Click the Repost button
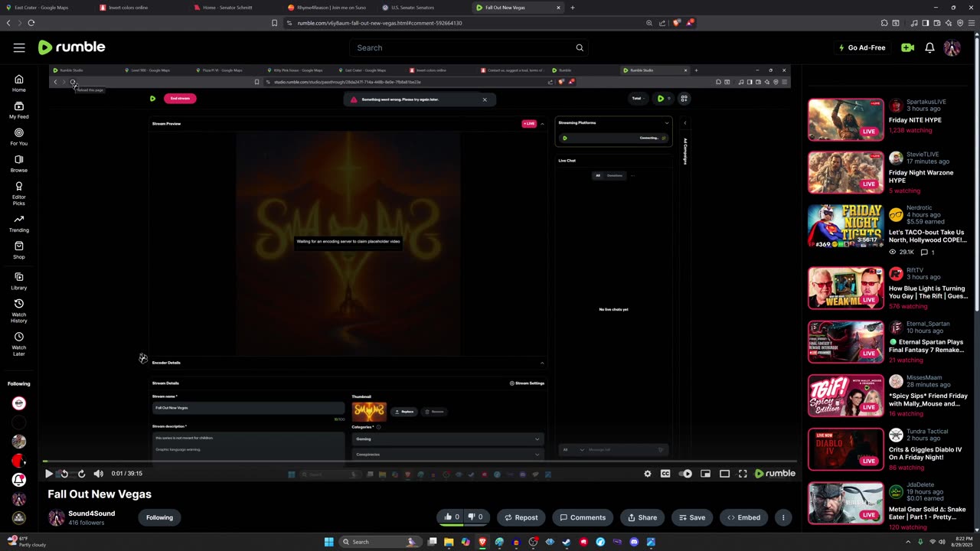Image resolution: width=980 pixels, height=551 pixels. tap(521, 517)
